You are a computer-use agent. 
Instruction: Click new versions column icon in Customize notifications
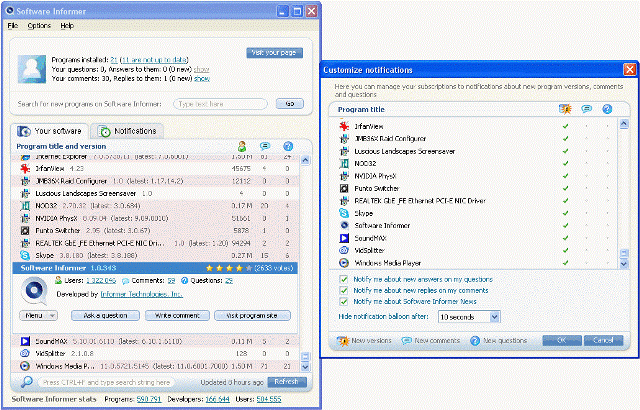click(x=565, y=109)
